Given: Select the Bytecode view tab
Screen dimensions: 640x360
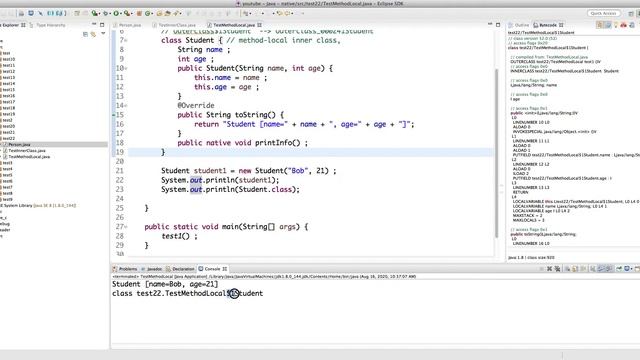Looking at the screenshot, I should click(548, 25).
